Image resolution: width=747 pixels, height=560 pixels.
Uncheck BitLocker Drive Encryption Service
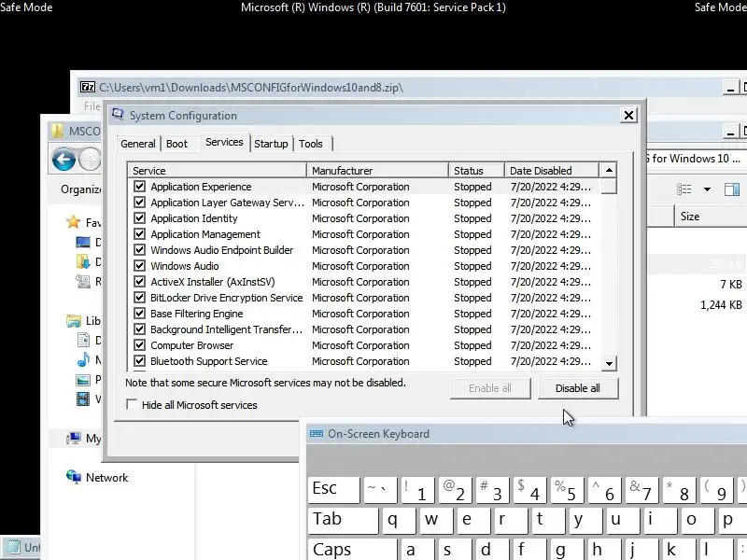pyautogui.click(x=139, y=298)
